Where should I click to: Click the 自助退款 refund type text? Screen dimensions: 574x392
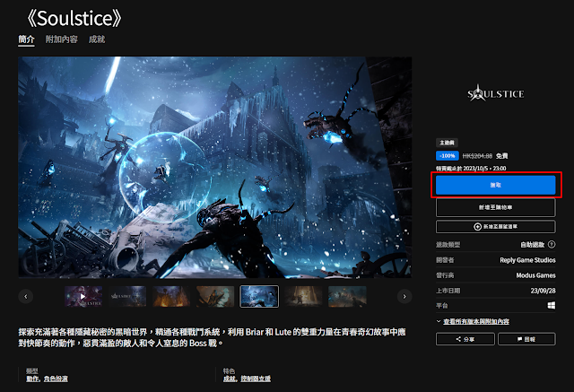pos(533,245)
